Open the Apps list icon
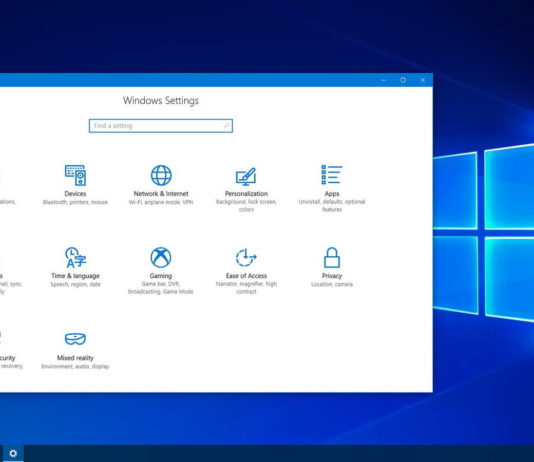Image resolution: width=534 pixels, height=462 pixels. point(332,175)
